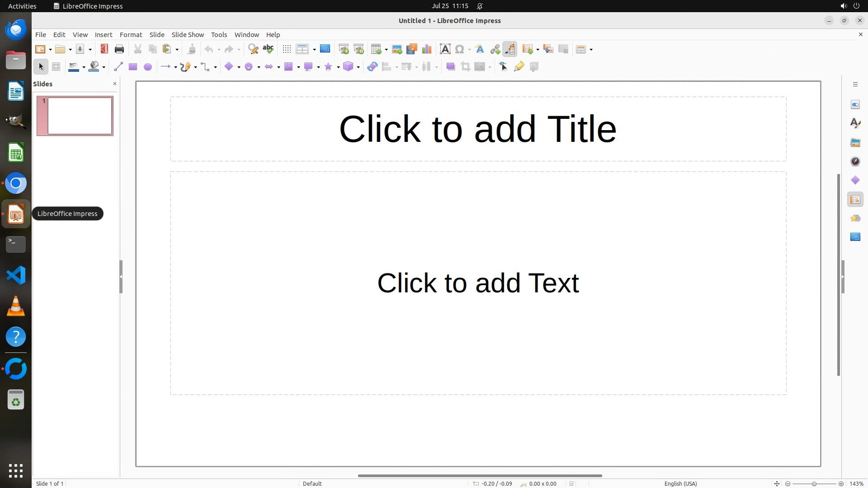This screenshot has width=868, height=488.
Task: Open Navigator sidebar panel
Action: click(x=855, y=162)
